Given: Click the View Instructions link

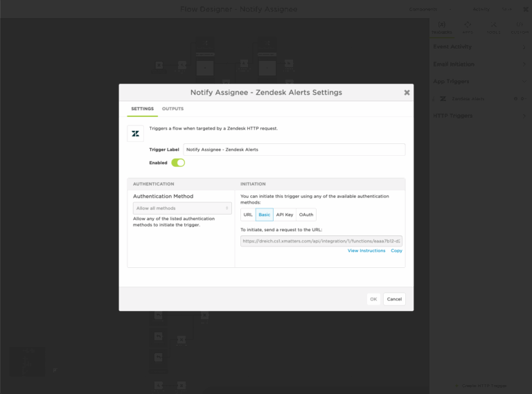Looking at the screenshot, I should (x=366, y=251).
